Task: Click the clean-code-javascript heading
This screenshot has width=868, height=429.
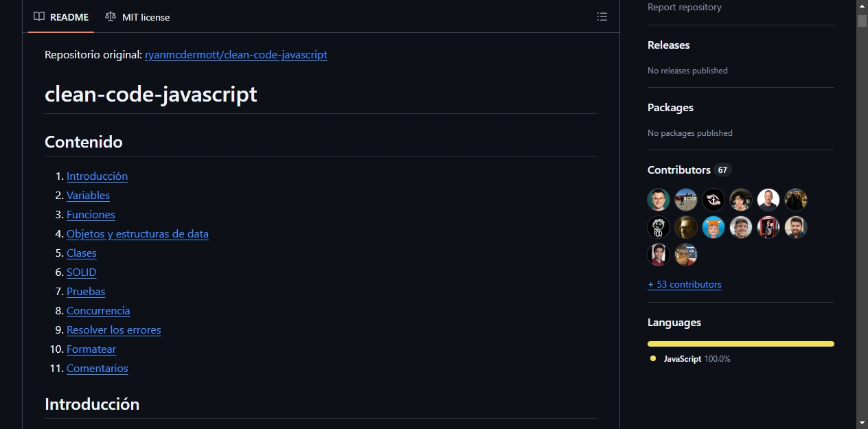Action: point(151,94)
